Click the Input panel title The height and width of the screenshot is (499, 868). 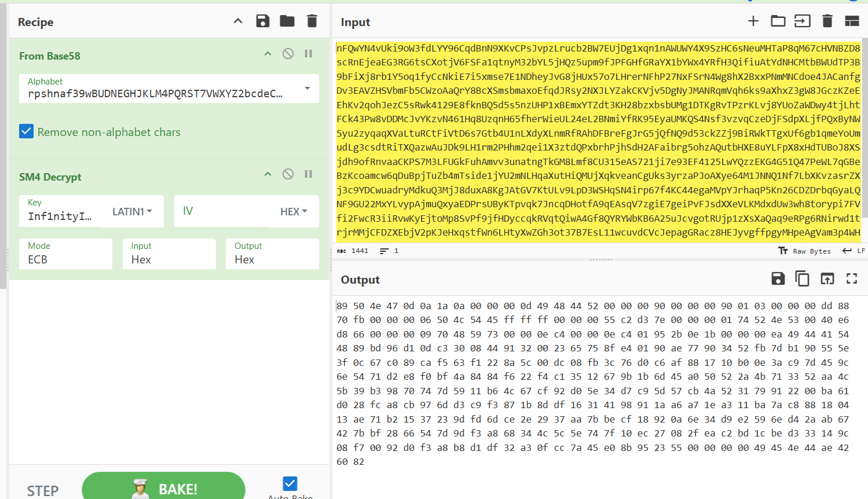pos(356,22)
